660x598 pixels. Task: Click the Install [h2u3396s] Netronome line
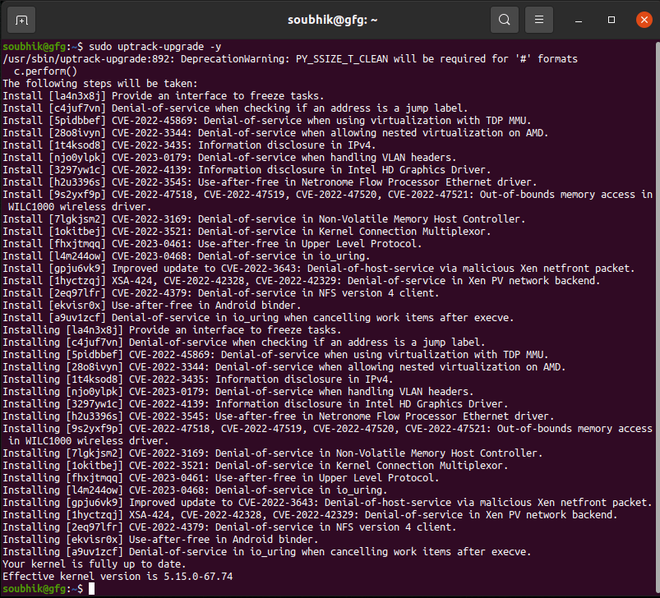pyautogui.click(x=270, y=182)
